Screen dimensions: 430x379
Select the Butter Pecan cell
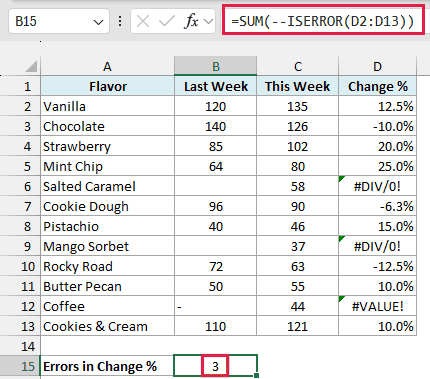tap(107, 286)
